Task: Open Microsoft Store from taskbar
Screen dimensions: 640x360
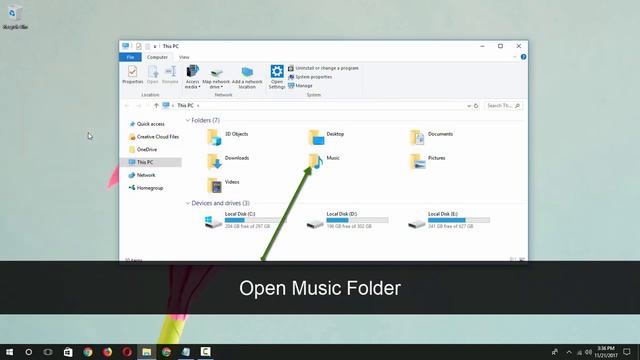Action: [x=68, y=352]
